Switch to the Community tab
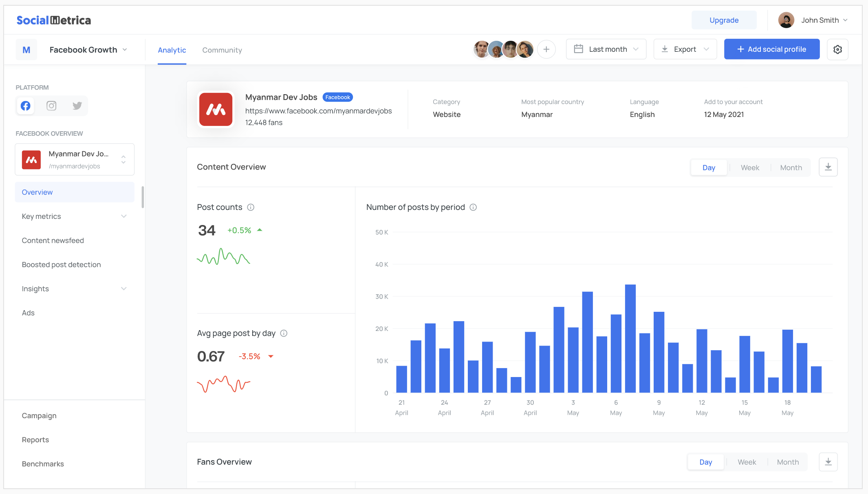Screen dimensions: 868x494 click(x=222, y=50)
